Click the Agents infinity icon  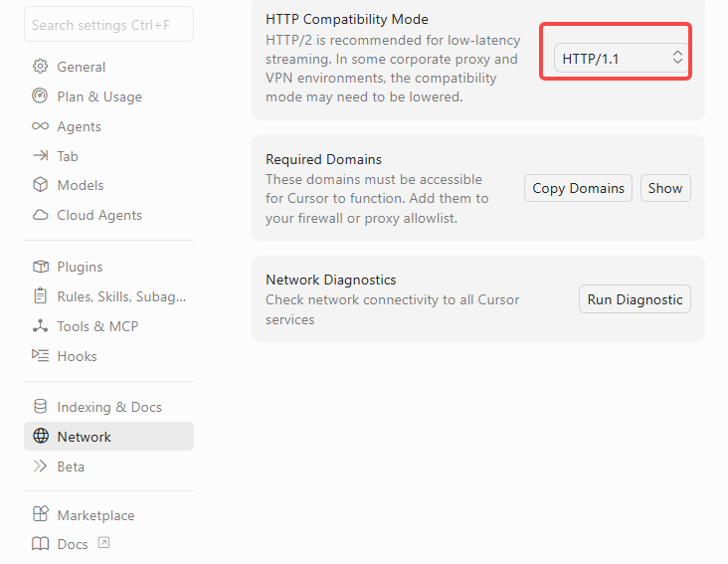(x=41, y=126)
